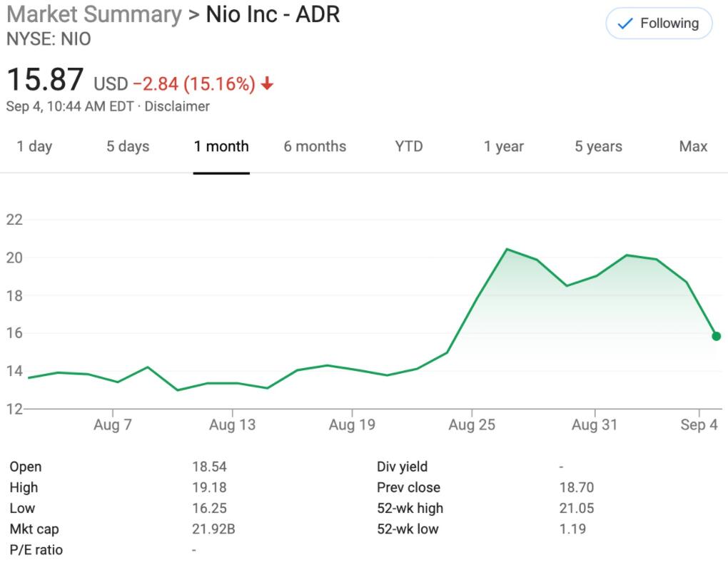The height and width of the screenshot is (565, 728).
Task: Select the YTD time range
Action: click(408, 146)
